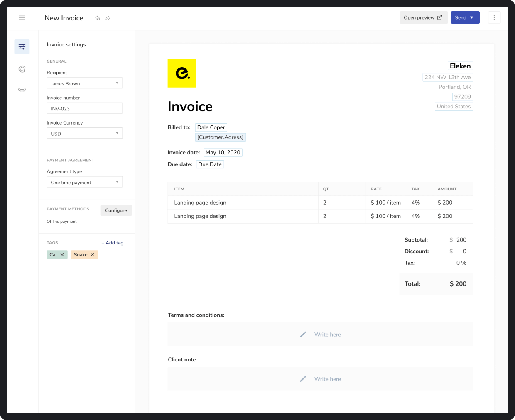Expand the Send button options
This screenshot has width=515, height=420.
(471, 17)
